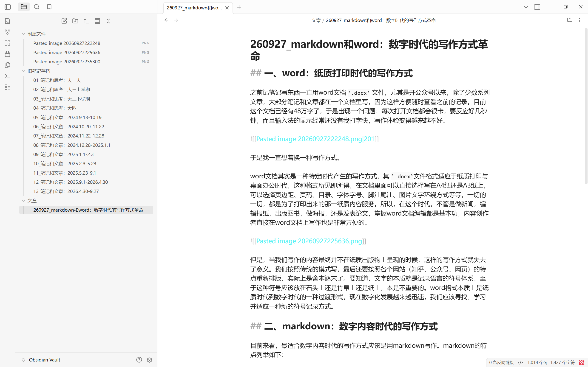Open the bookmarks panel icon
Viewport: 588px width, 367px height.
click(x=49, y=7)
